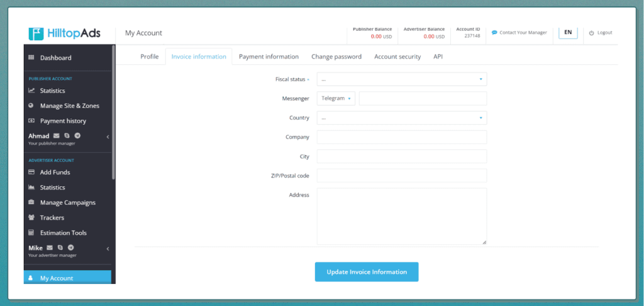Click the HilltopAds logo
This screenshot has height=306, width=644.
64,33
